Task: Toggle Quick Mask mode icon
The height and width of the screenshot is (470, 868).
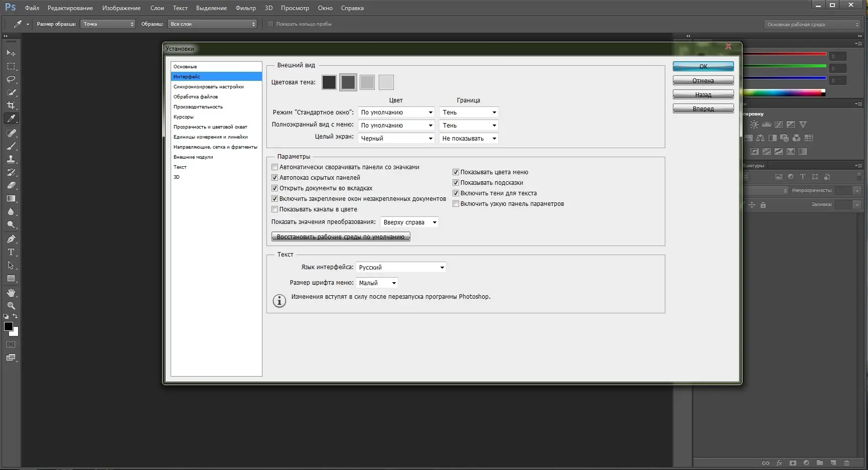Action: (11, 344)
